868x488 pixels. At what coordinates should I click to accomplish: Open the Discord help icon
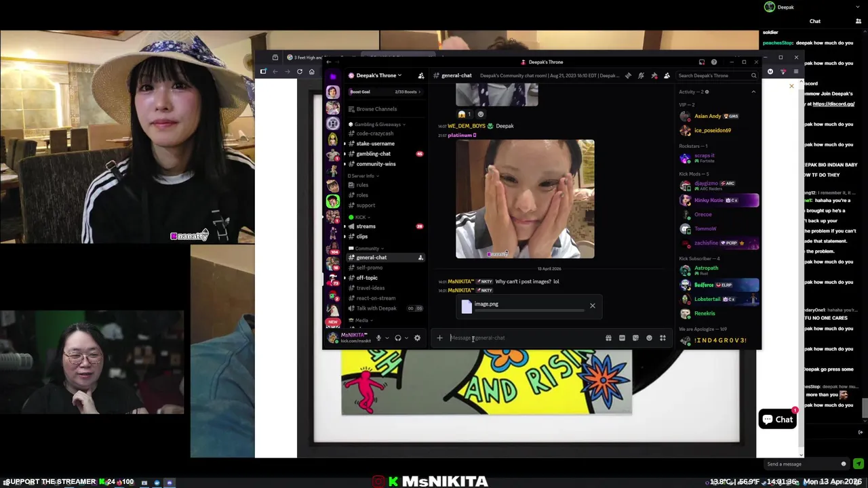714,62
